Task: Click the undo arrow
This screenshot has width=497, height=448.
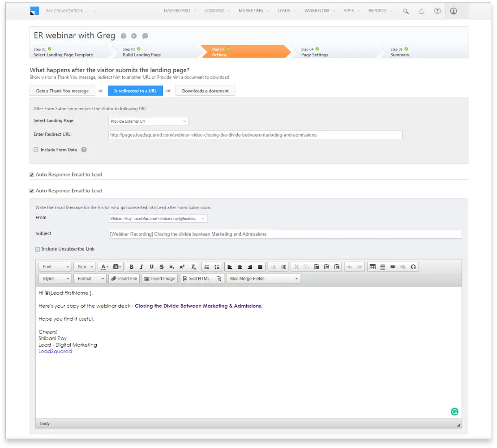Action: (350, 267)
